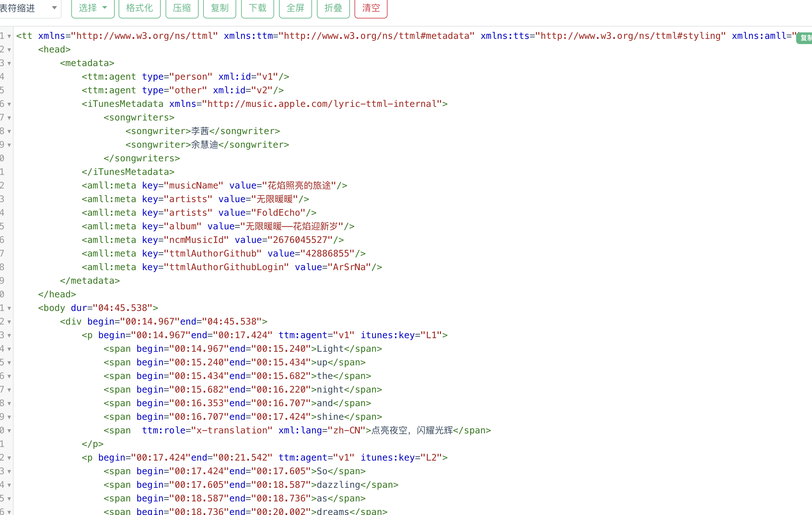Toggle fold arrow on the 'and' span line
The width and height of the screenshot is (812, 515).
pyautogui.click(x=9, y=404)
